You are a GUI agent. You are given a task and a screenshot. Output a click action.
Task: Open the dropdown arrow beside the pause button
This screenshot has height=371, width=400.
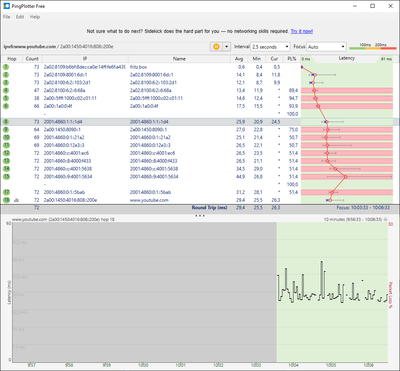(x=226, y=47)
